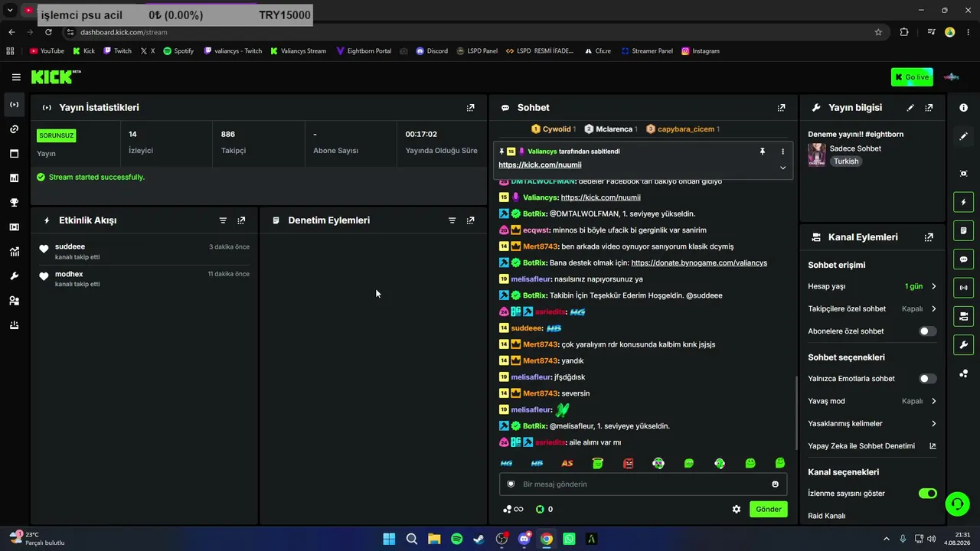Pop out the Yayın İstatistikleri panel
The width and height of the screenshot is (980, 551).
pos(471,108)
